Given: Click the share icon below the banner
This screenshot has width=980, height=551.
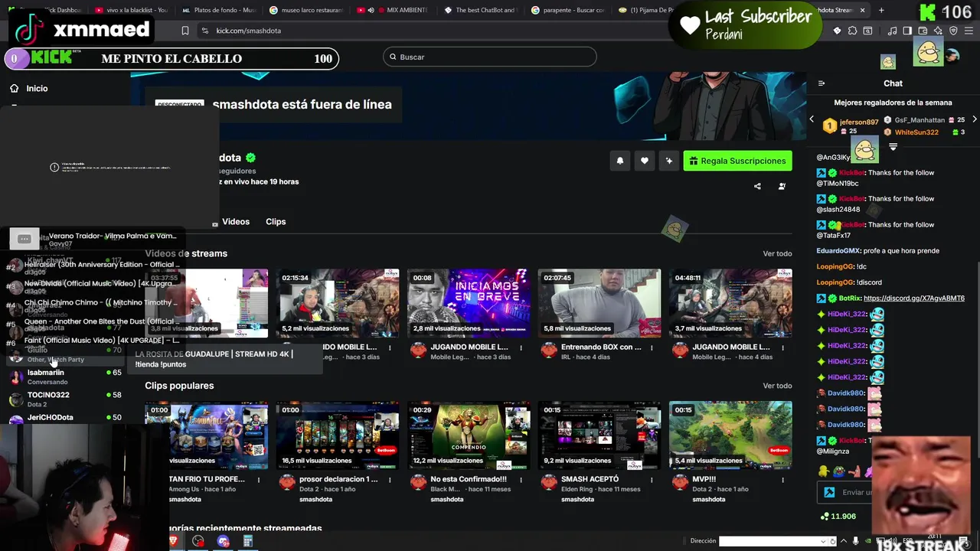Looking at the screenshot, I should pyautogui.click(x=757, y=186).
